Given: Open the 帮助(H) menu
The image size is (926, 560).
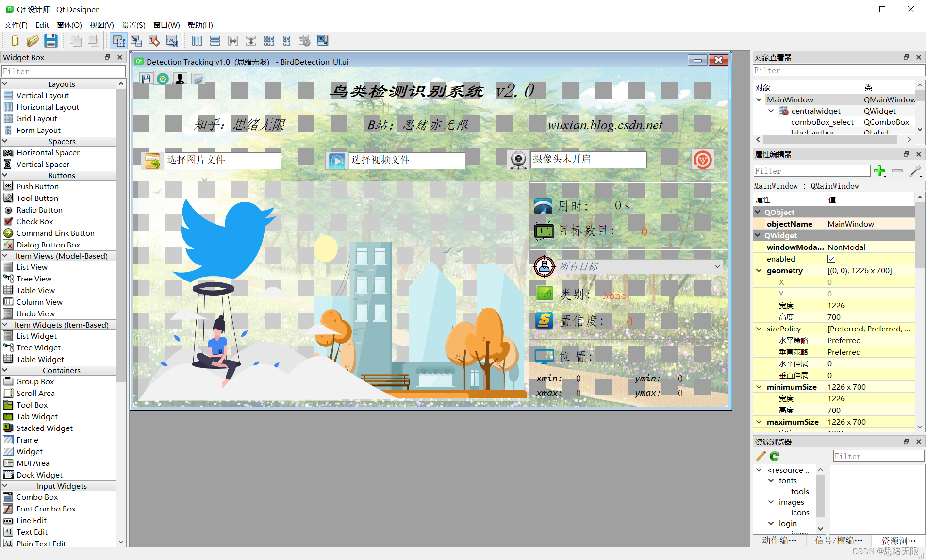Looking at the screenshot, I should [x=200, y=25].
